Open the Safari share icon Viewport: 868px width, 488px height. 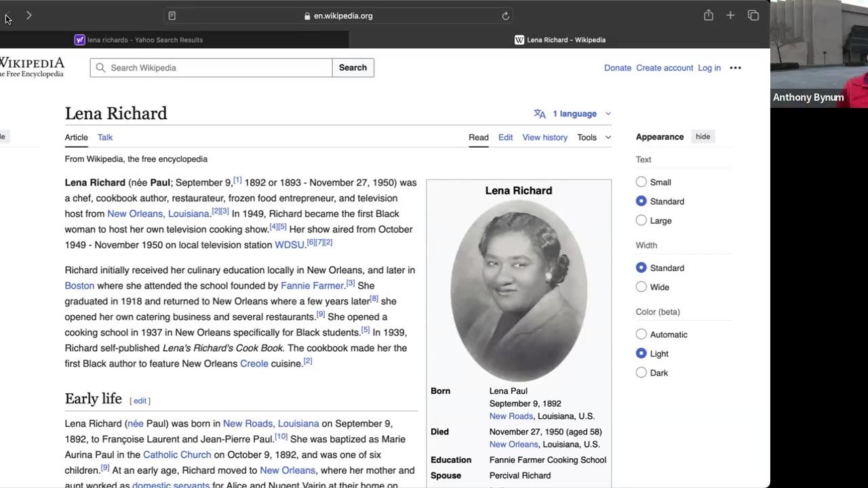(709, 15)
